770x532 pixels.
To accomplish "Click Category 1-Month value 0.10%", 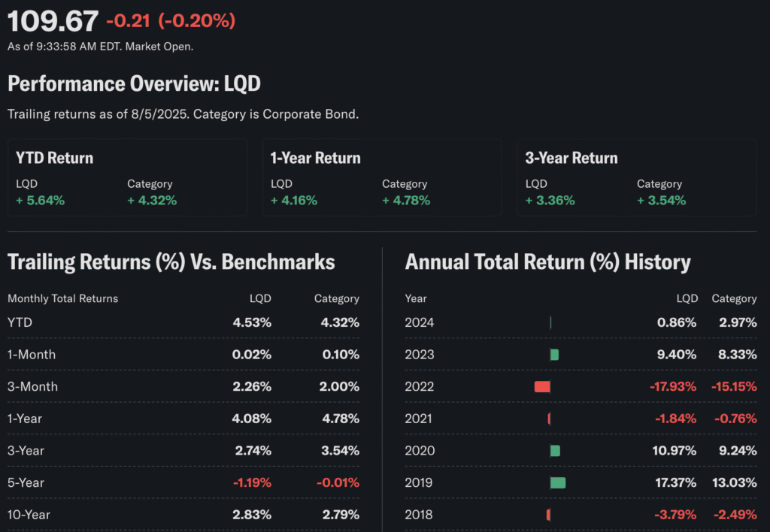I will 341,355.
